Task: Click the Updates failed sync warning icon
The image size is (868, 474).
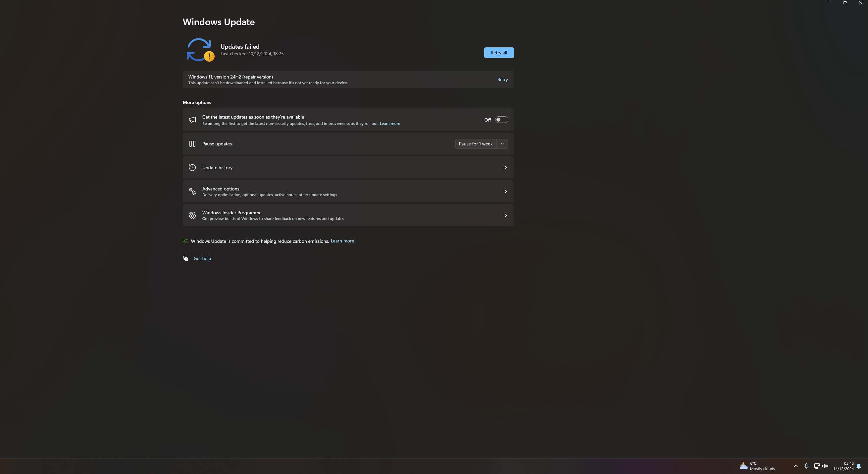Action: (x=200, y=50)
